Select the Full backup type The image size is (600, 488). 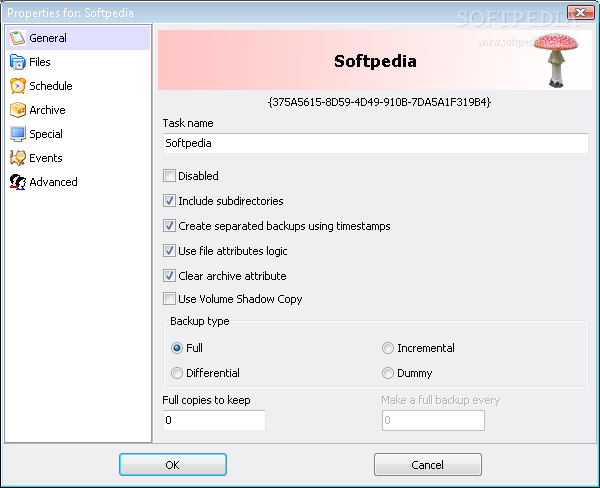(176, 348)
